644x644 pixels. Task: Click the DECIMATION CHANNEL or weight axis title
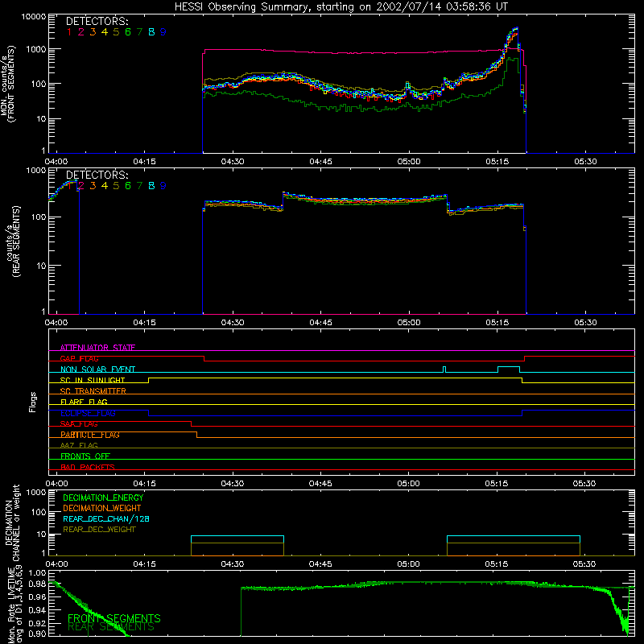pos(11,522)
